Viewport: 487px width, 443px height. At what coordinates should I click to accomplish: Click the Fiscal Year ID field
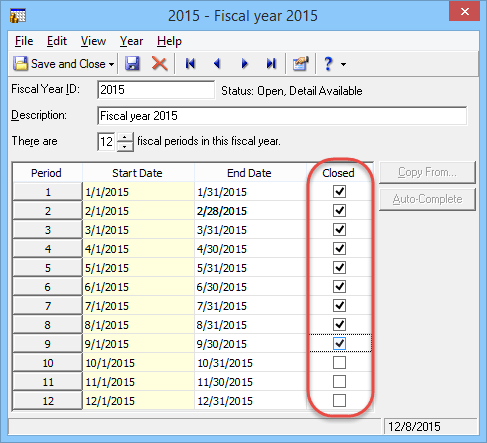156,90
